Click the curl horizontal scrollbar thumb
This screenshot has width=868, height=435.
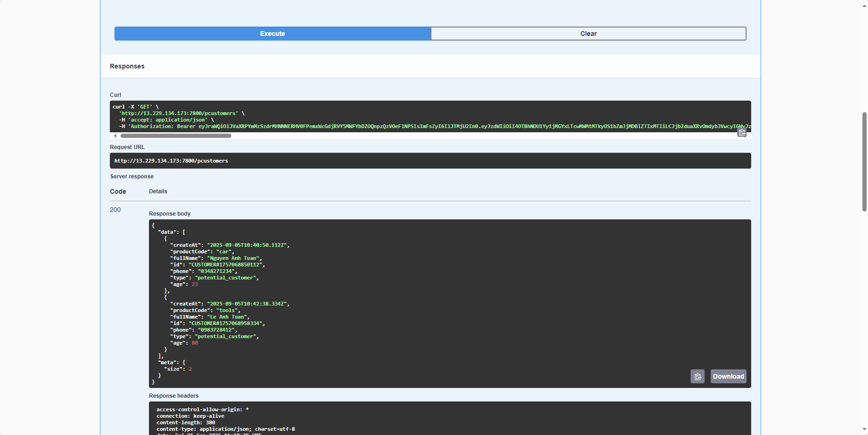tap(176, 136)
